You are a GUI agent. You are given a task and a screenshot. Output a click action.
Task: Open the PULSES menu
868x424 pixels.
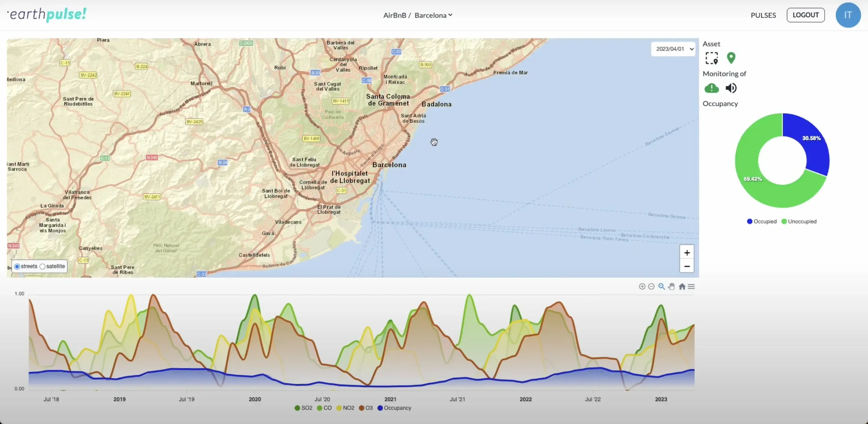(x=763, y=15)
